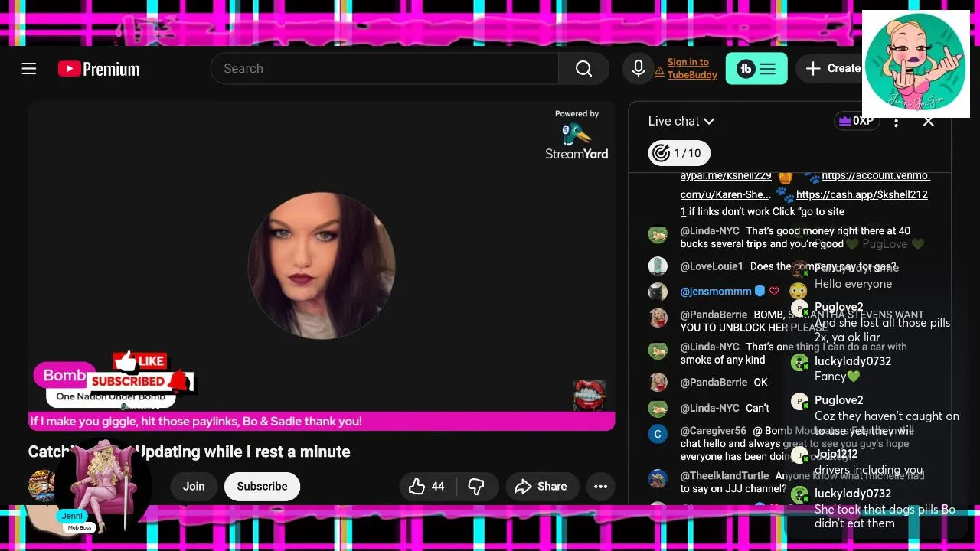Click @PandaBerrie avatar beside BOMB message
The height and width of the screenshot is (551, 980).
point(658,318)
